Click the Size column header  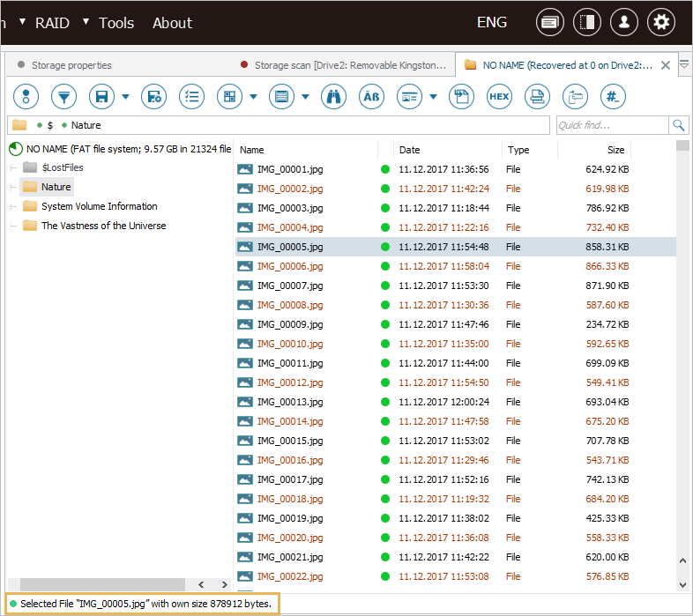[615, 150]
